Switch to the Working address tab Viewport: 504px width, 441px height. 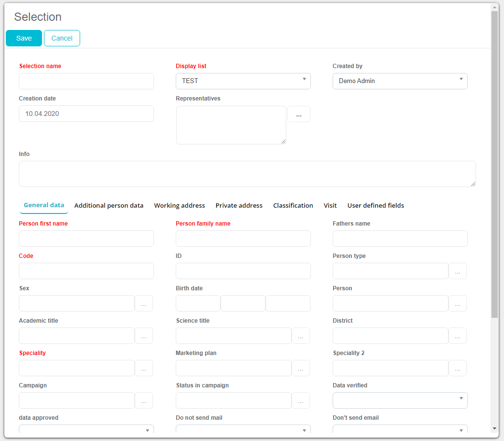point(180,206)
